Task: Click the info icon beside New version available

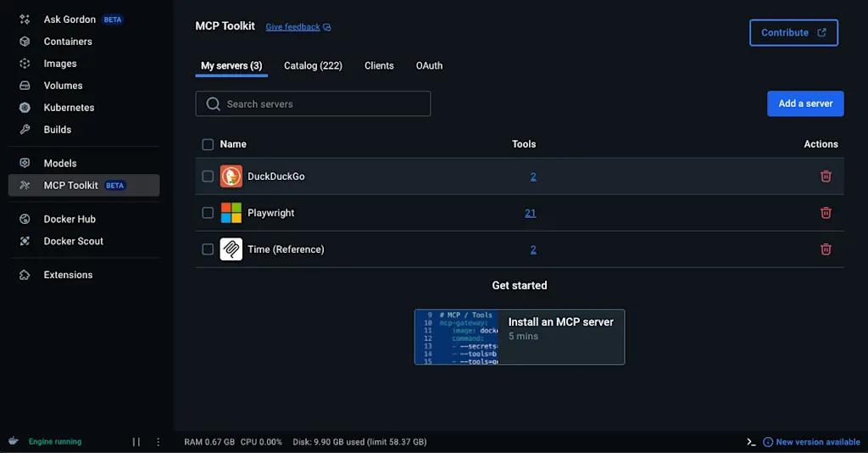Action: 768,442
